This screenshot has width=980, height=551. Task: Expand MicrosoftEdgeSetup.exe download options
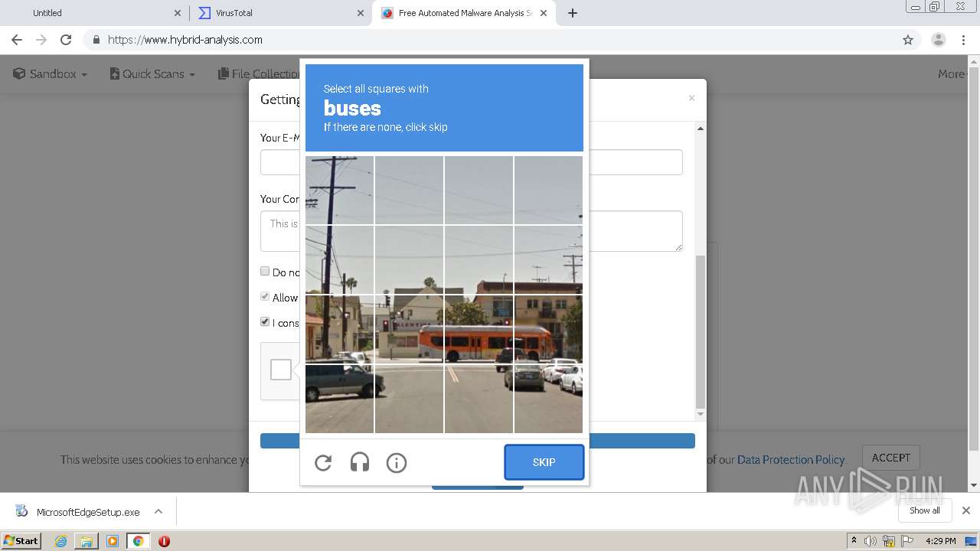pyautogui.click(x=158, y=511)
